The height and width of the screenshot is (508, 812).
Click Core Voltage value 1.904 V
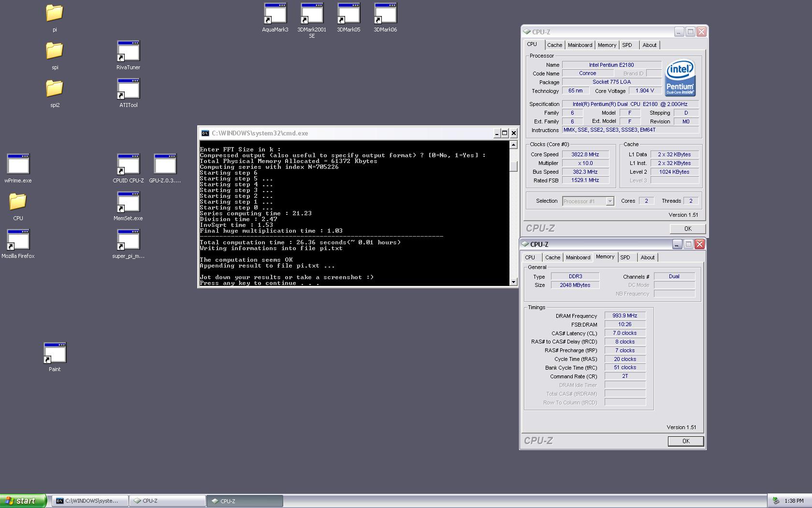click(x=645, y=90)
